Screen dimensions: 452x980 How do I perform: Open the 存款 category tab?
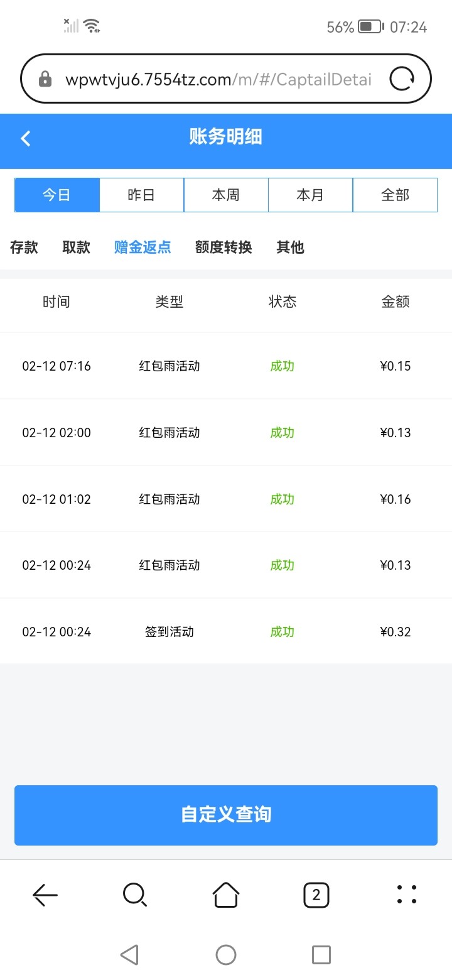click(x=24, y=248)
